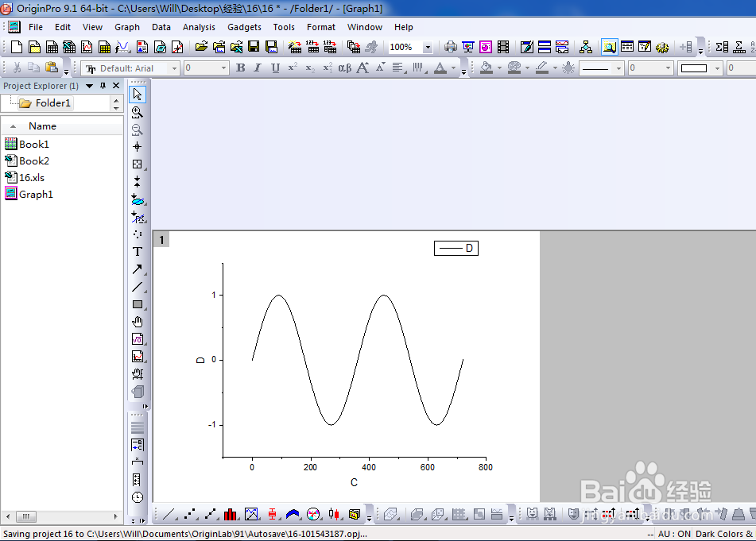Open the font name dropdown
The width and height of the screenshot is (756, 541).
coord(174,68)
